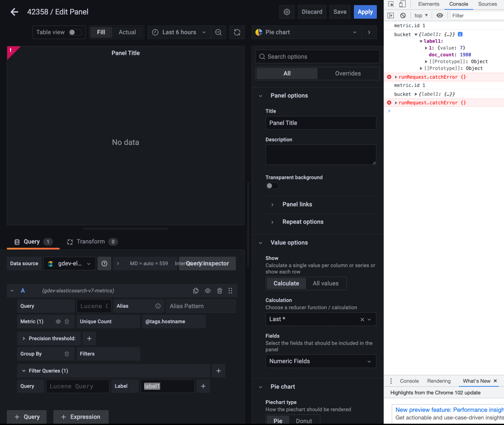Click the Panel Title text field

tap(321, 123)
